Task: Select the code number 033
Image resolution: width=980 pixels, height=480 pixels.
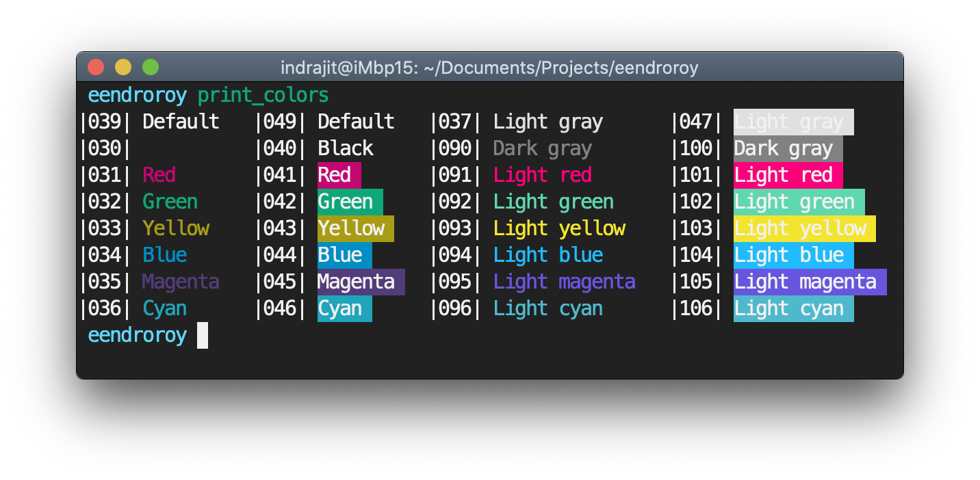Action: coord(104,228)
